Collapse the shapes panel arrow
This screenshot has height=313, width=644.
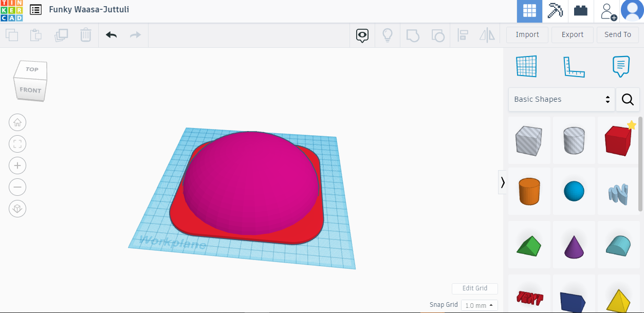click(502, 182)
